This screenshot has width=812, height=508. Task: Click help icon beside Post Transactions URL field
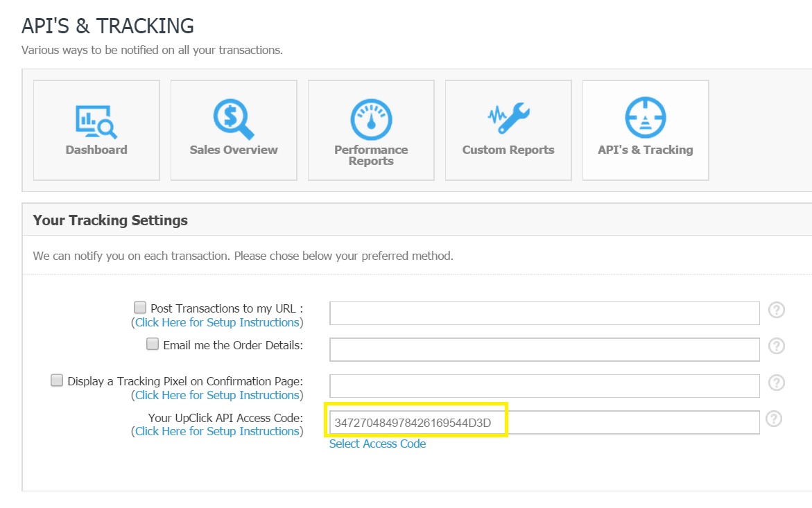[x=777, y=310]
